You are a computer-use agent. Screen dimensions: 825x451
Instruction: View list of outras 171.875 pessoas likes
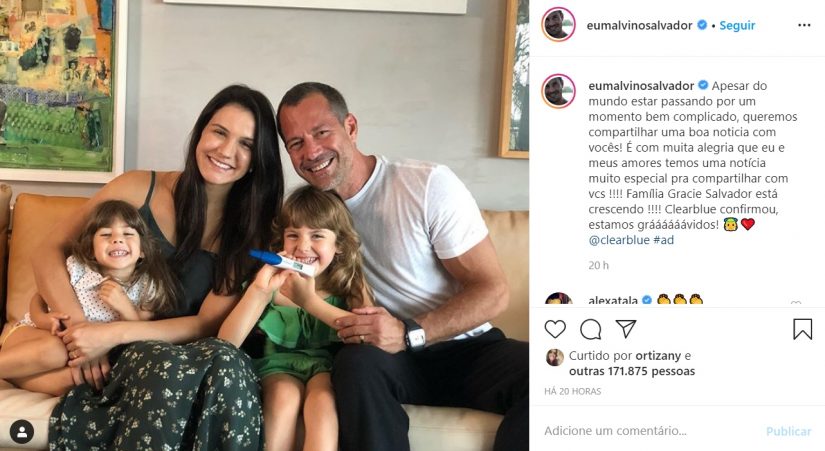(x=632, y=371)
